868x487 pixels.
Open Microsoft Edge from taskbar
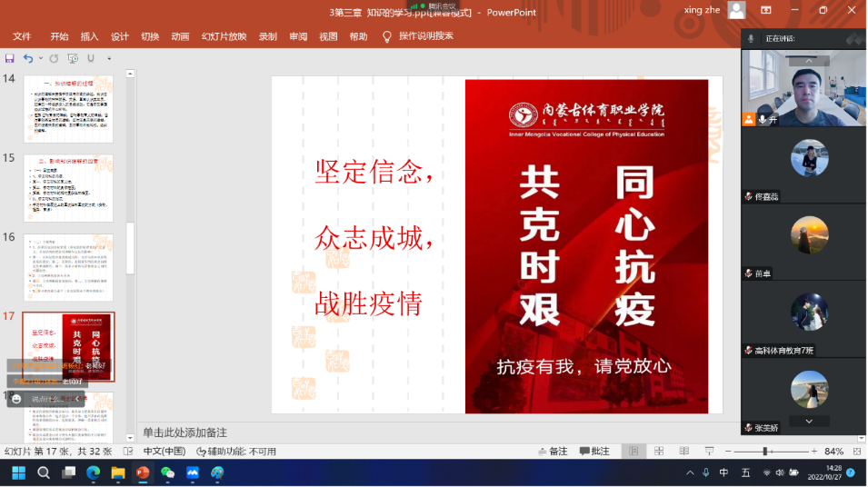93,473
